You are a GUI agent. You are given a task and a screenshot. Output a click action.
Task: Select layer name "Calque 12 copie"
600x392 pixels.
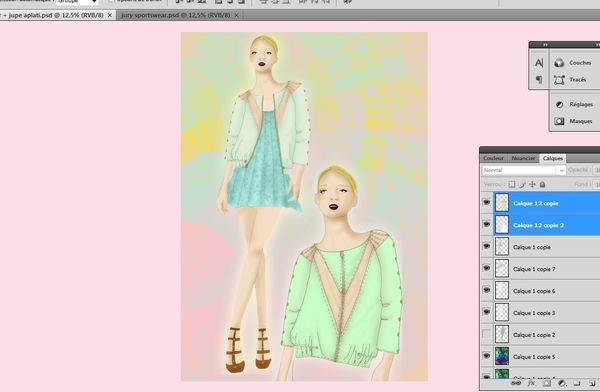coord(536,203)
